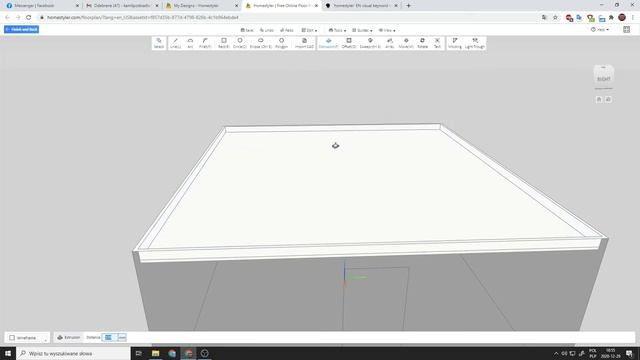Activate the Array tool

(x=390, y=43)
